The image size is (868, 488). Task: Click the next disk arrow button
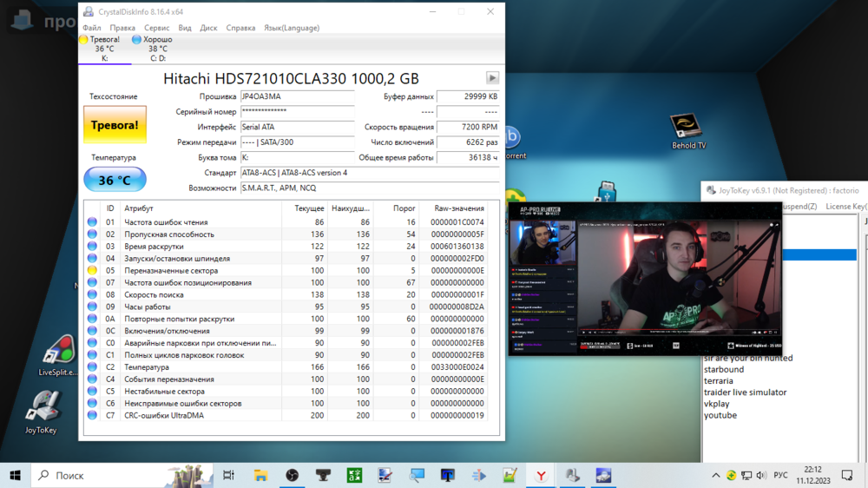pos(492,78)
